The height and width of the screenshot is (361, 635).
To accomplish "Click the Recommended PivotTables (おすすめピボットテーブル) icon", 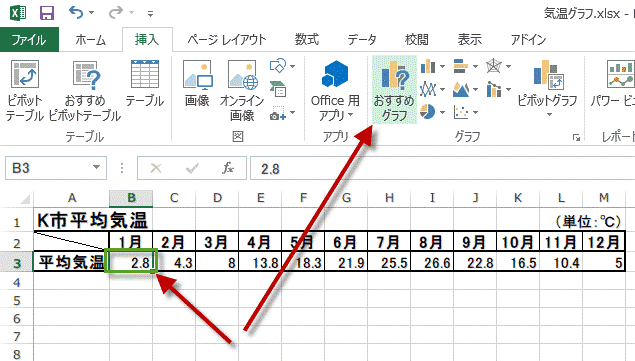I will (85, 90).
